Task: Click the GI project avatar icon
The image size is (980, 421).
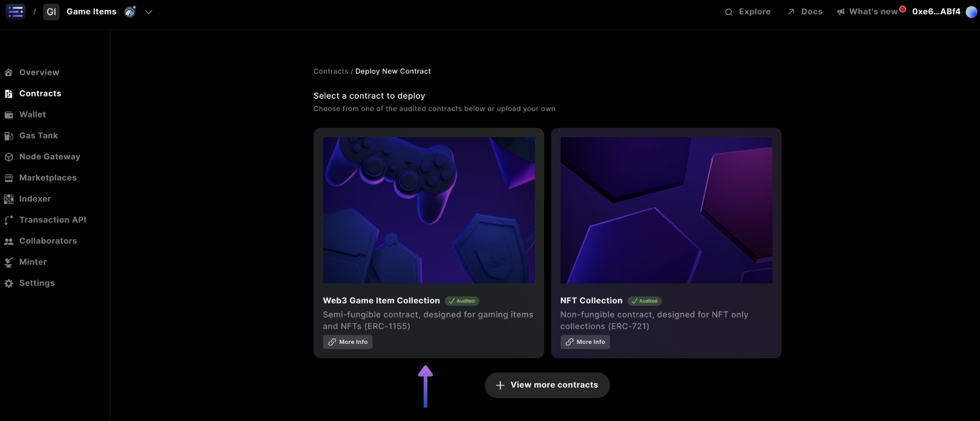Action: (51, 12)
